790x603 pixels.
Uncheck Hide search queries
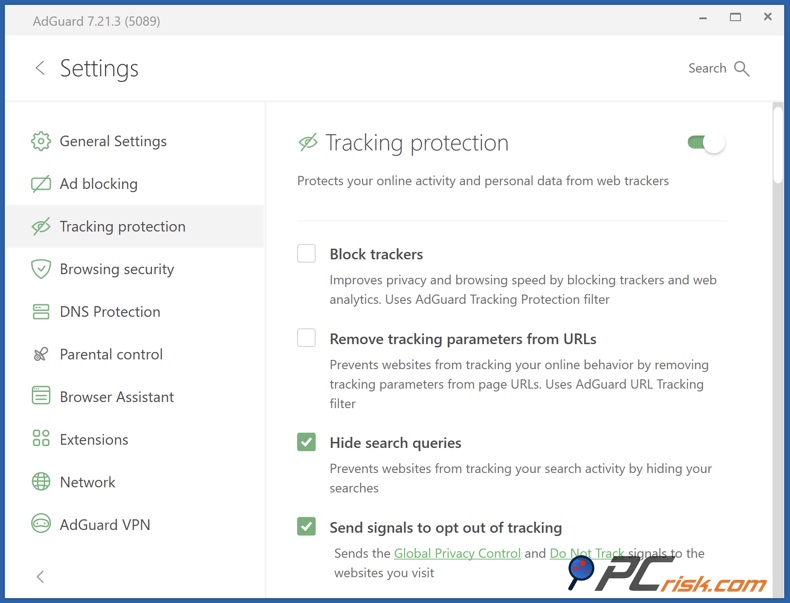(x=307, y=442)
